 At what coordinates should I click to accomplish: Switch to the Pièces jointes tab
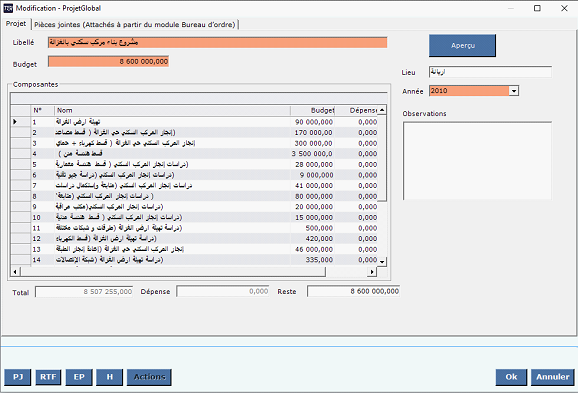pos(135,24)
